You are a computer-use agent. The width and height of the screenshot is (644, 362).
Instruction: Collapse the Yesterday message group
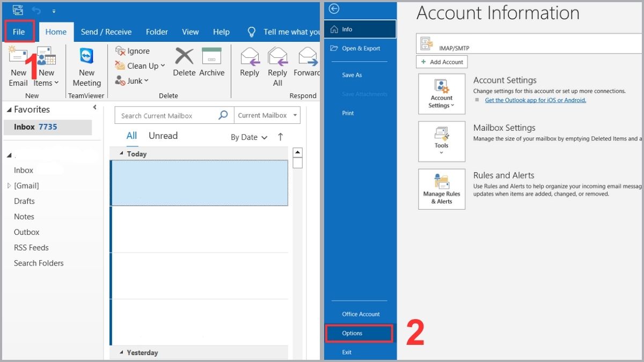121,352
